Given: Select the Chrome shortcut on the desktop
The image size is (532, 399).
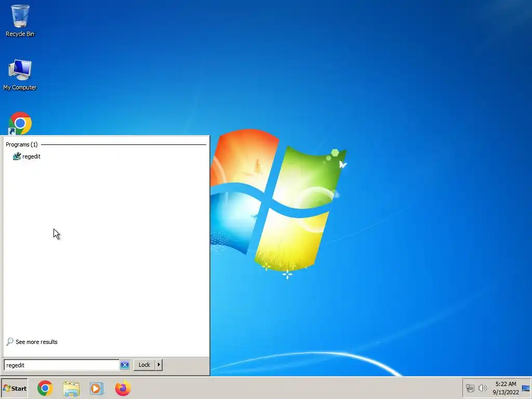Looking at the screenshot, I should point(20,123).
